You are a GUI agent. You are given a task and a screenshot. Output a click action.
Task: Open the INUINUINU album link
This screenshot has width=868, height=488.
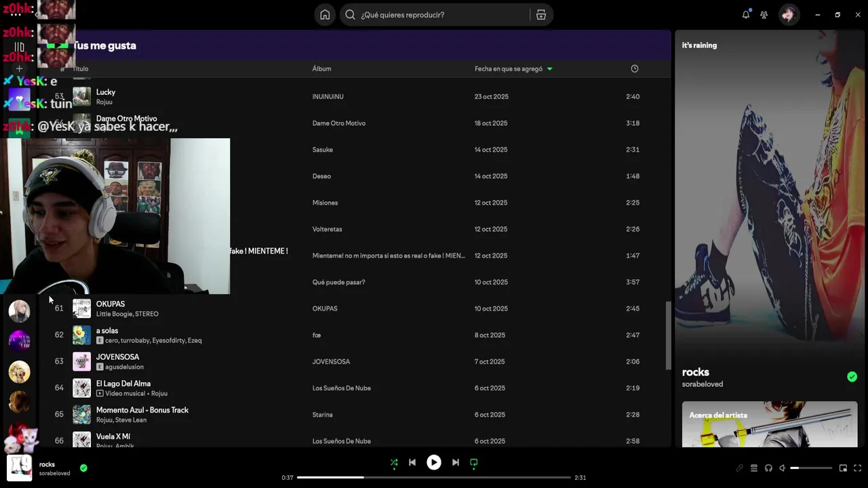328,97
